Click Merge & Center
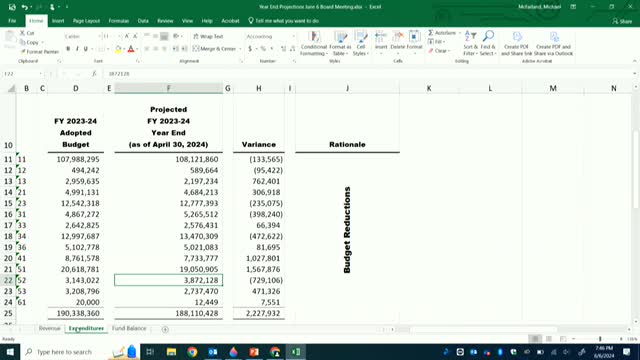This screenshot has height=360, width=640. 215,49
